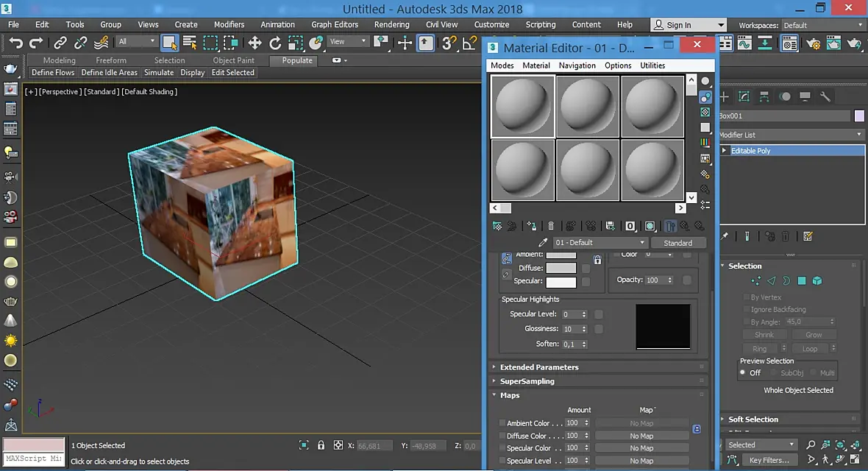868x471 pixels.
Task: Enable the Ambient Color map checkbox
Action: [502, 423]
